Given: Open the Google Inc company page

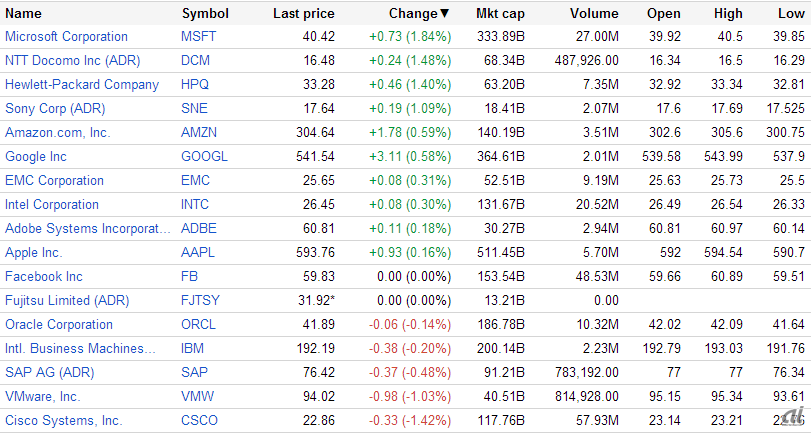Looking at the screenshot, I should click(36, 156).
